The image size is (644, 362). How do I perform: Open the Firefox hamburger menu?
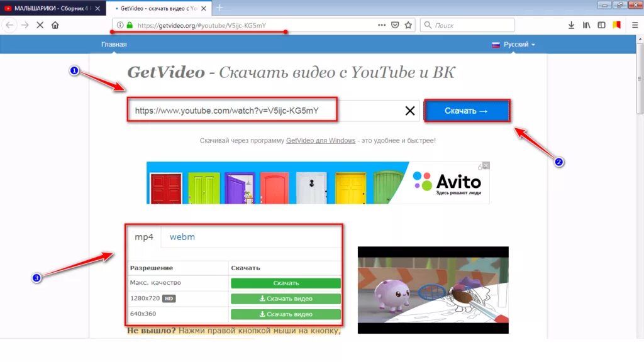[635, 25]
